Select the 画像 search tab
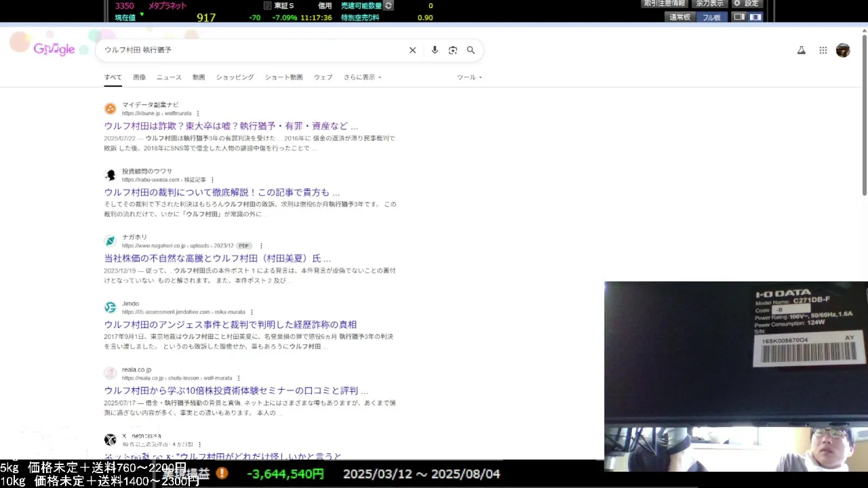The image size is (868, 488). tap(139, 77)
